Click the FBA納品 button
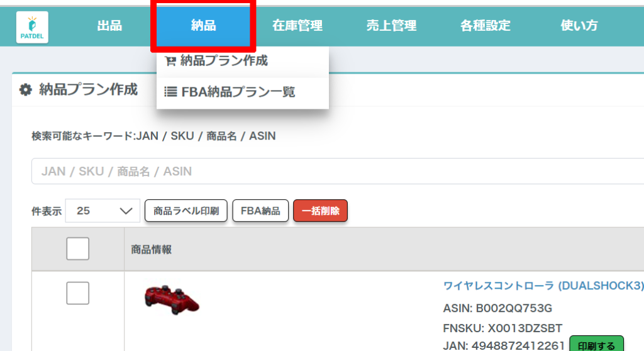Screen dimensions: 644x351 point(260,211)
